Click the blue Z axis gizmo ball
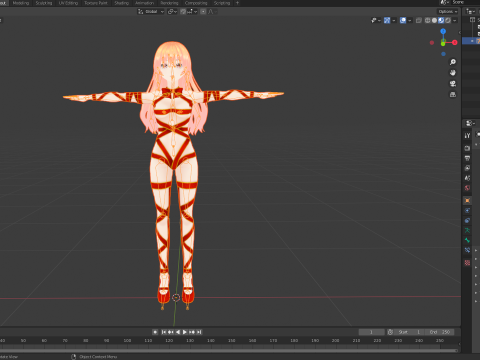Viewport: 480px width, 360px height. 443,31
